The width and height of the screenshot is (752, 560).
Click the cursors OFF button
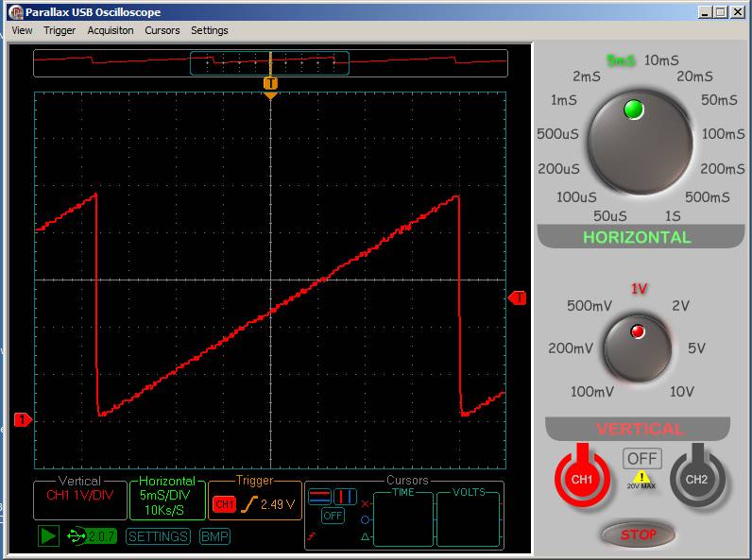coord(333,516)
